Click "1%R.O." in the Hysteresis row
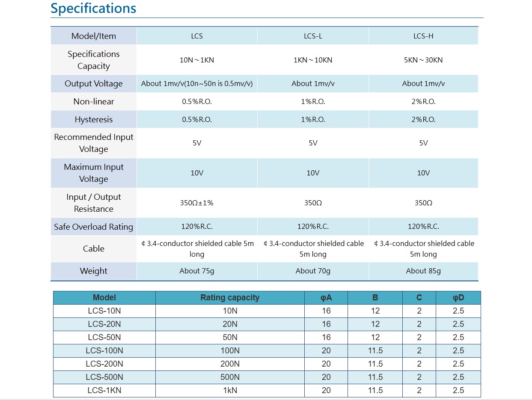 click(313, 120)
